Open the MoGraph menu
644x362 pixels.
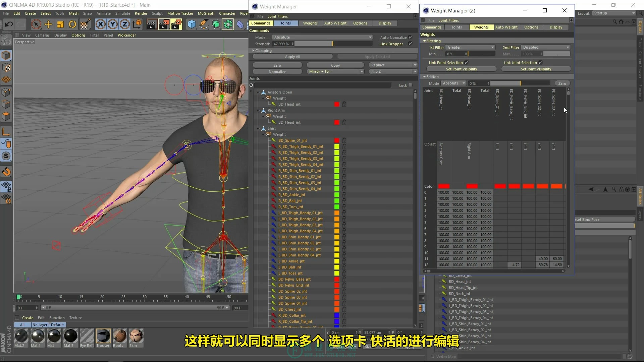pyautogui.click(x=206, y=13)
